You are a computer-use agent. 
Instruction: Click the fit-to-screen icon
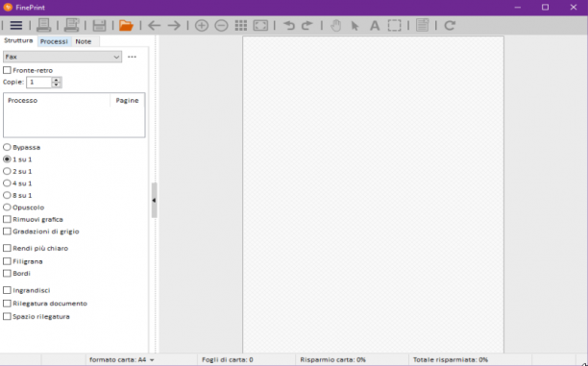pos(260,26)
